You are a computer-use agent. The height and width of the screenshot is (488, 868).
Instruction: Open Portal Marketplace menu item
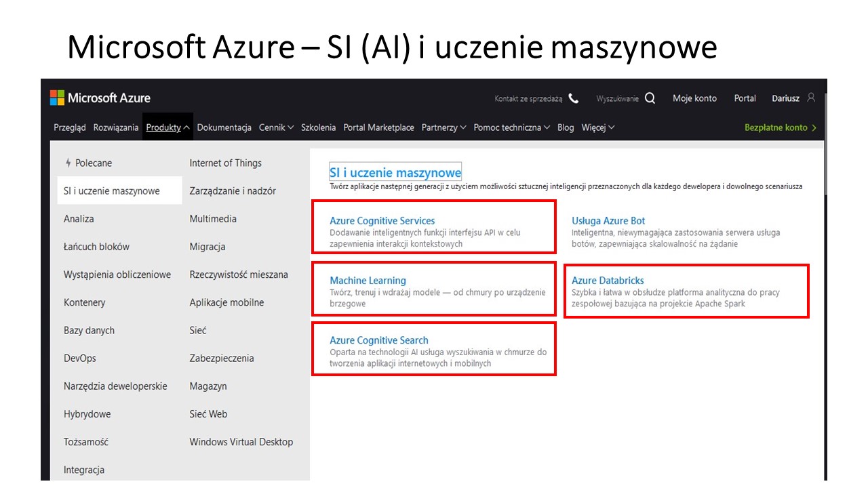click(x=378, y=127)
